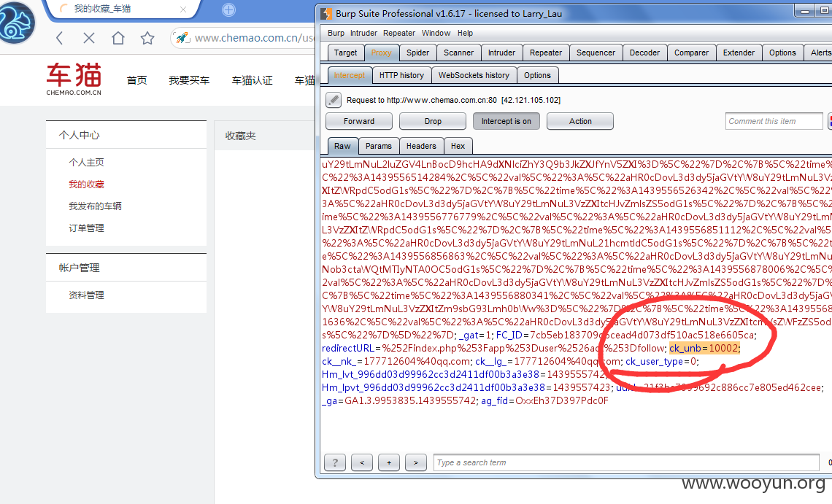Click the Comment this item field
This screenshot has width=832, height=504.
click(x=774, y=121)
